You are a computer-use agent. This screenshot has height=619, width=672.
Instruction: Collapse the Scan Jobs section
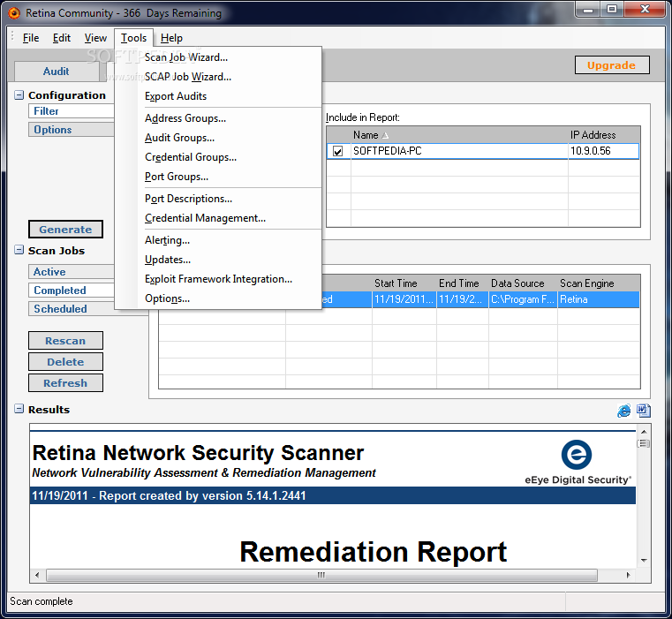(19, 250)
